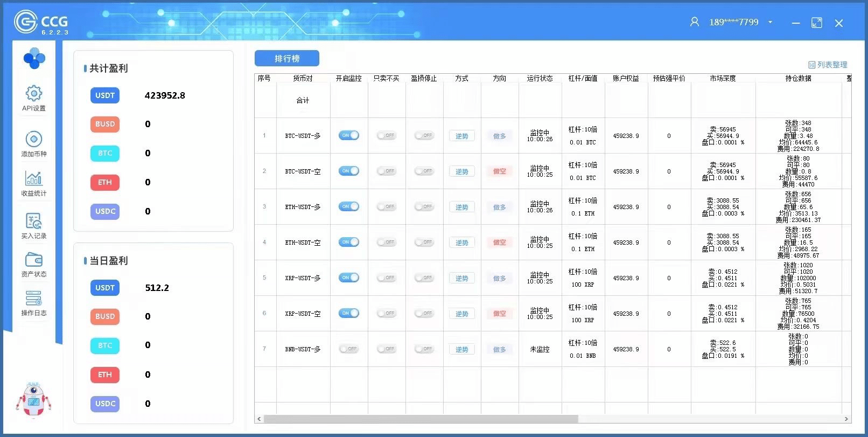
Task: Click the 排行榜 button
Action: [287, 58]
